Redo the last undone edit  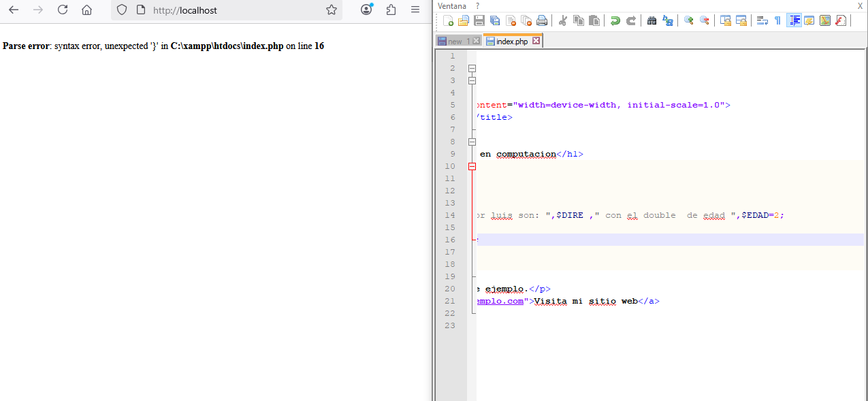(x=631, y=20)
